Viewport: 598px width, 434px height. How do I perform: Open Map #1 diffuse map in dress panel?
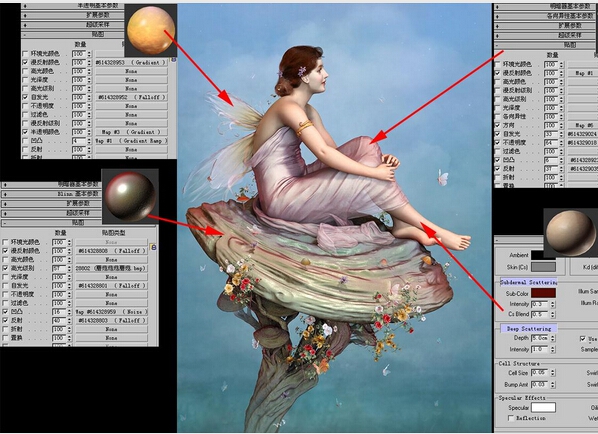(583, 73)
